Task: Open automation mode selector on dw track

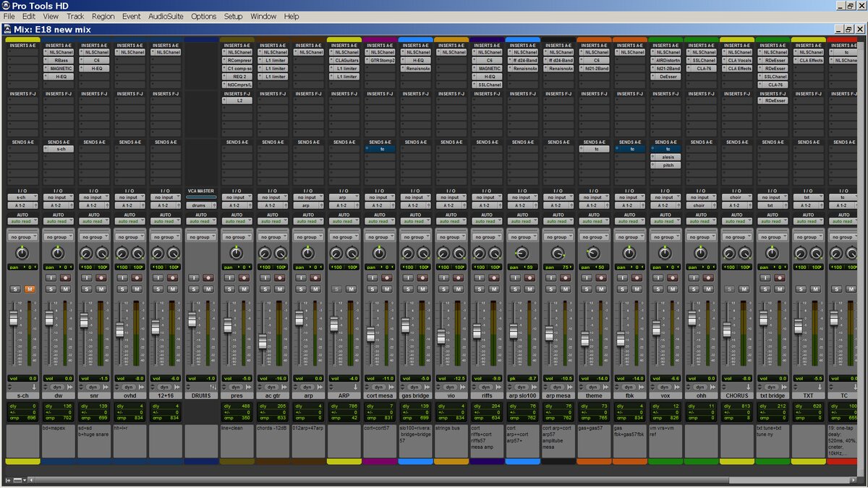Action: [58, 221]
